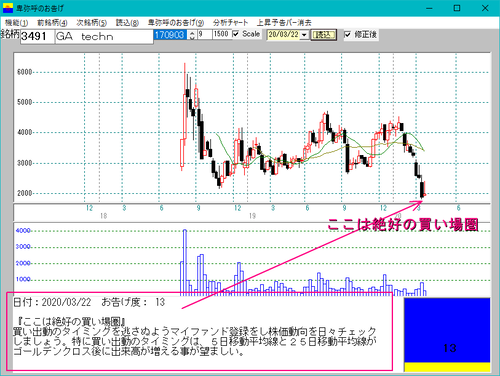This screenshot has height=376, width=500.
Task: Open the 機能(1) menu
Action: 16,23
